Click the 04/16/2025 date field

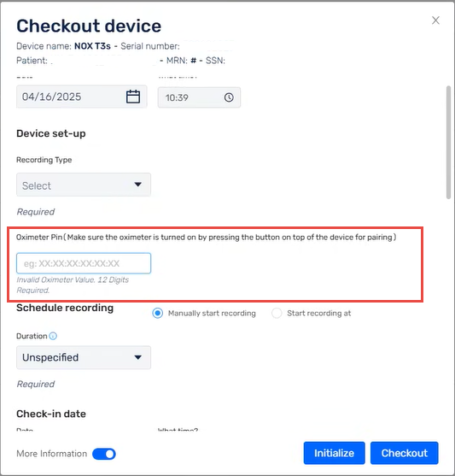[82, 97]
